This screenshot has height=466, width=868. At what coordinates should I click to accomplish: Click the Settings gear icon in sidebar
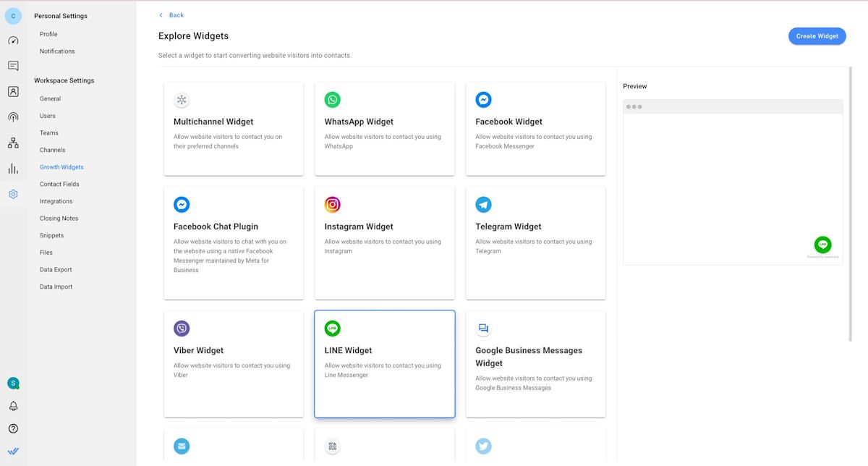coord(13,194)
